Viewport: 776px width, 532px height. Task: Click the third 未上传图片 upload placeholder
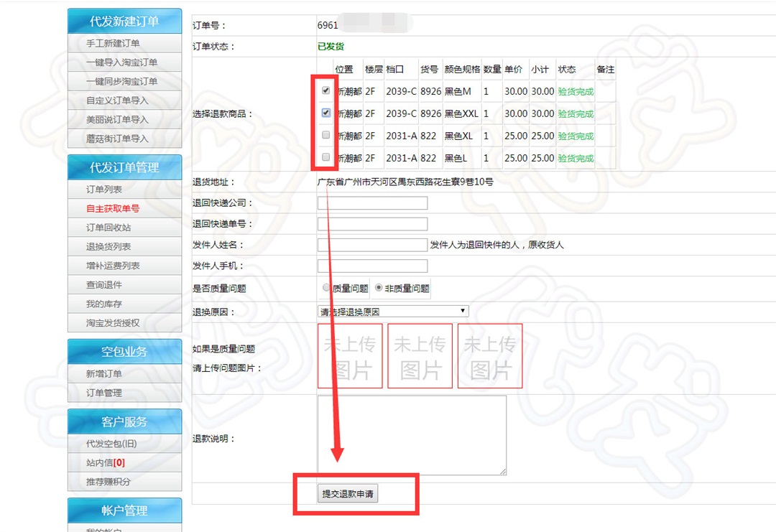pyautogui.click(x=489, y=356)
